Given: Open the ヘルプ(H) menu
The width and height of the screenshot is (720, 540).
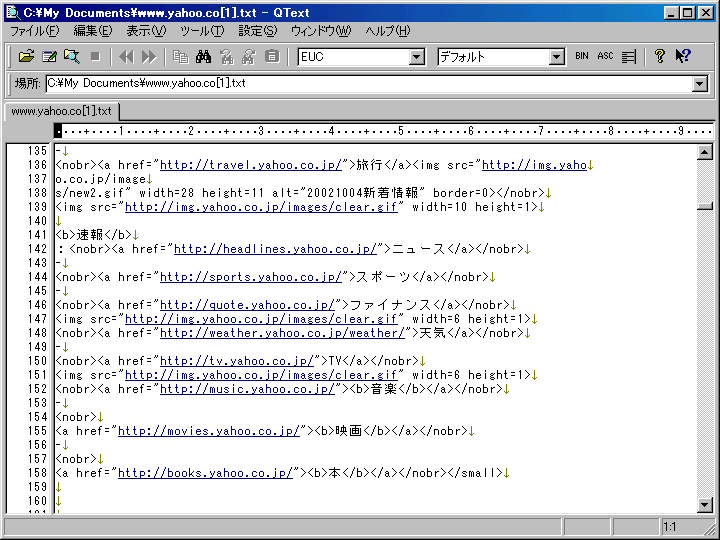Looking at the screenshot, I should pos(388,31).
